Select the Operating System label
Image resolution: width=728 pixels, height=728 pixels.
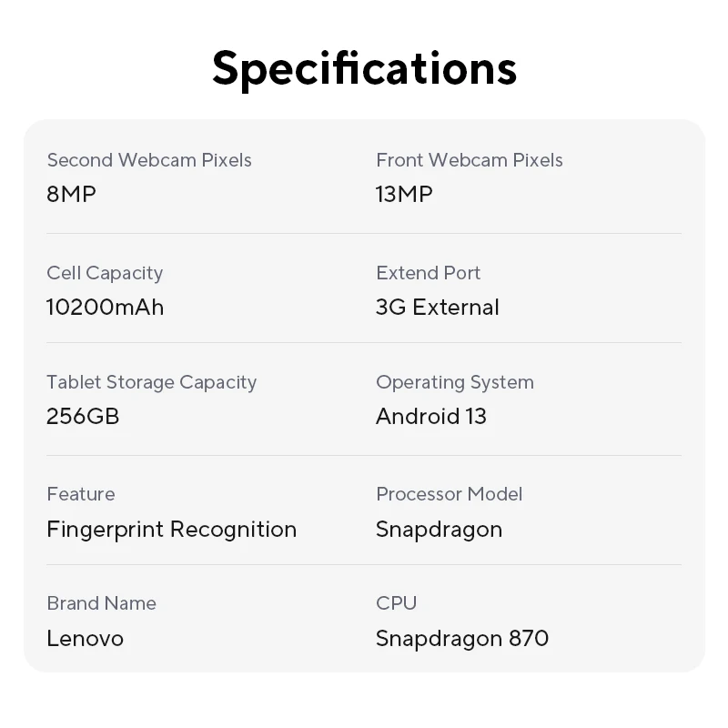[455, 383]
